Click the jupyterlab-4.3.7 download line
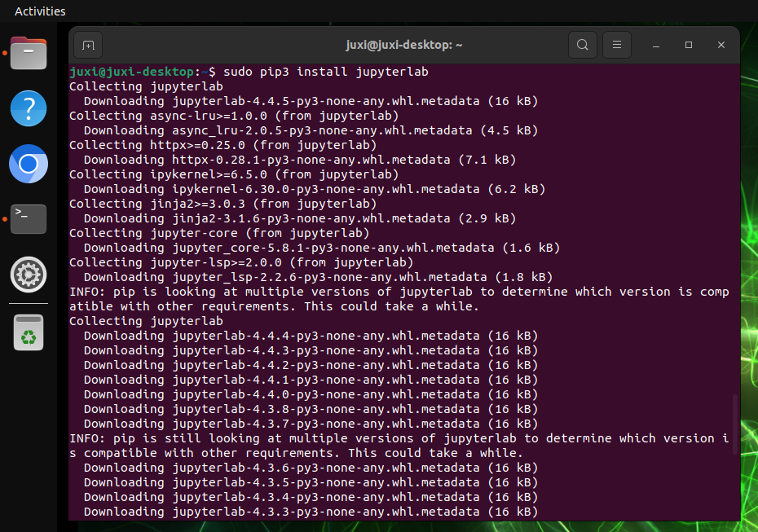Viewport: 758px width, 532px height. click(311, 424)
